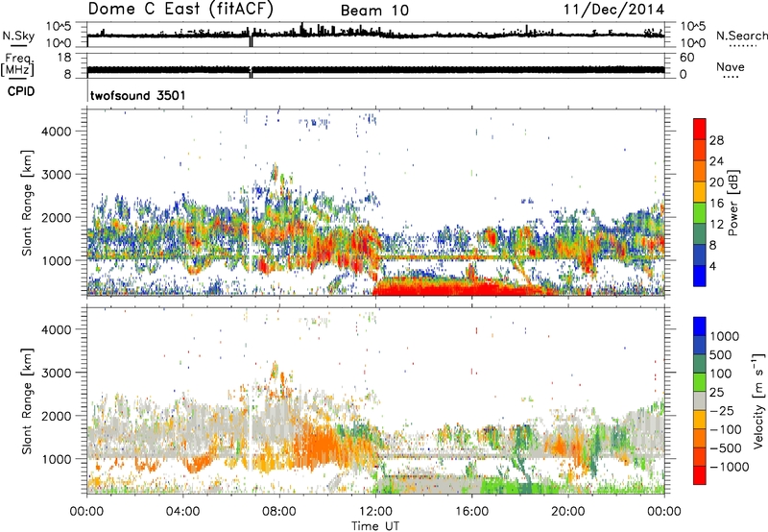The width and height of the screenshot is (768, 532).
Task: Select the "Beam 10" heading
Action: (x=374, y=11)
